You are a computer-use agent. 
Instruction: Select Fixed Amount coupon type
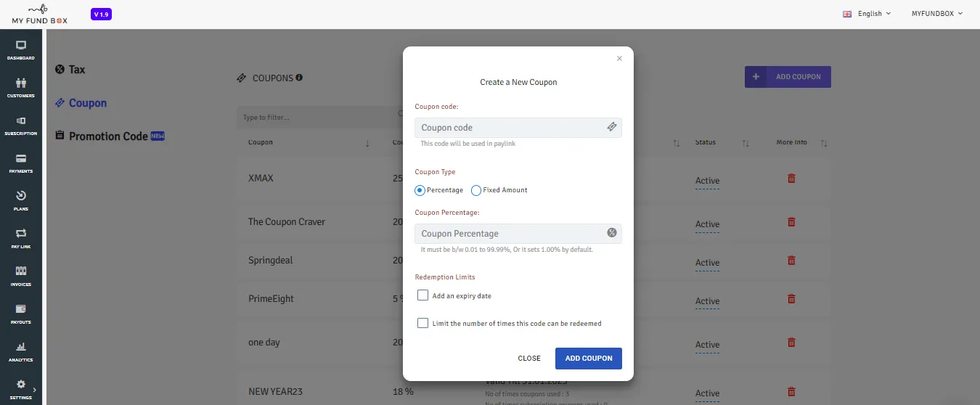476,190
